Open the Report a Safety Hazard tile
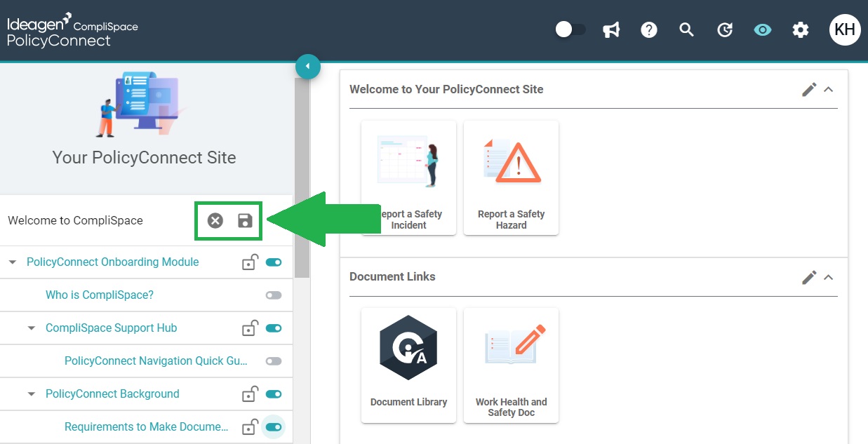 click(x=511, y=177)
